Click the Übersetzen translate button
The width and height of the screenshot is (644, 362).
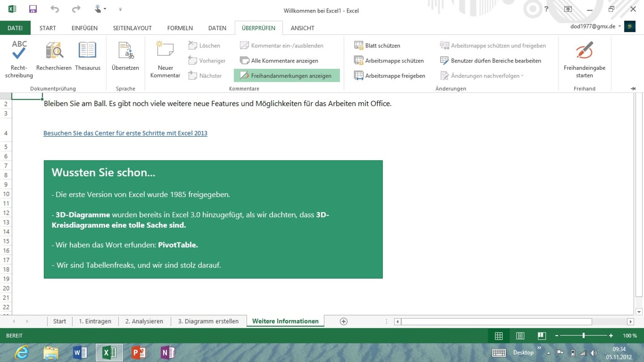pyautogui.click(x=125, y=56)
